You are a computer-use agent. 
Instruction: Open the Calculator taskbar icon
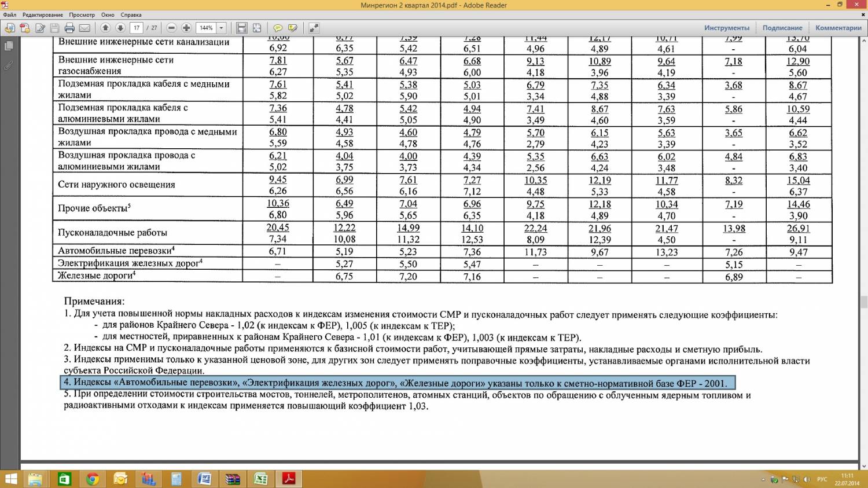(x=176, y=479)
